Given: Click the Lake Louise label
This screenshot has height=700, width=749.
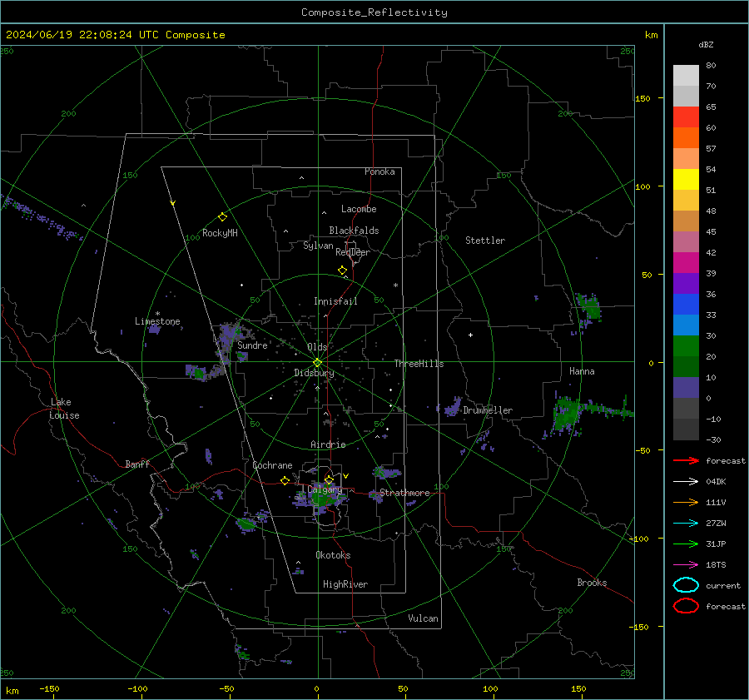Looking at the screenshot, I should point(64,409).
